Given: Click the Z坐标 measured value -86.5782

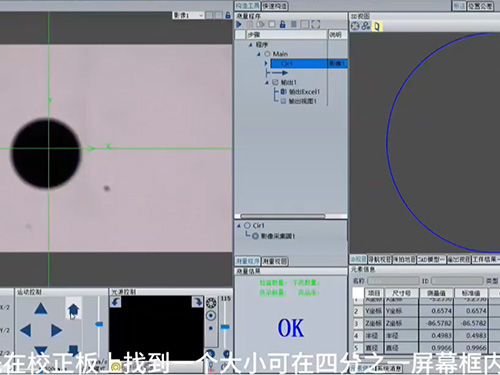Looking at the screenshot, I should click(x=439, y=323).
